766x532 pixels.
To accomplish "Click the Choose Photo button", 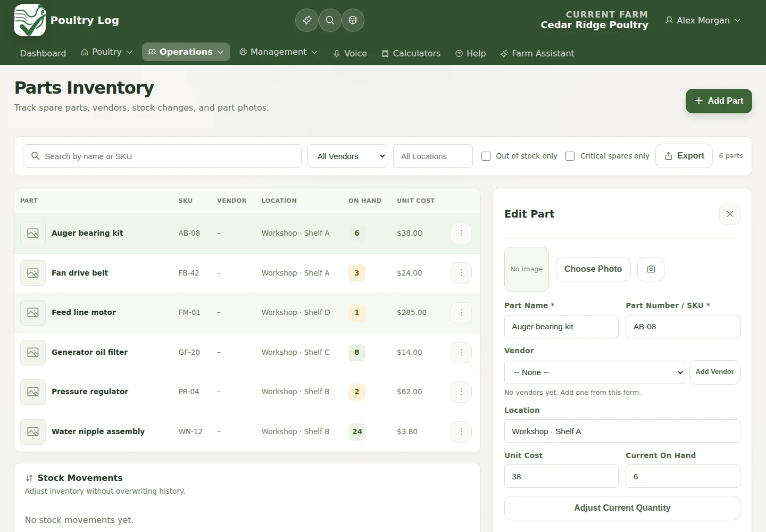I will point(593,269).
